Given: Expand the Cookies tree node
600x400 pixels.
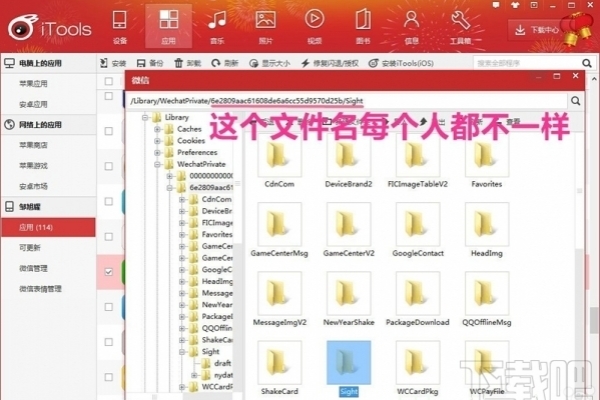Looking at the screenshot, I should point(157,141).
